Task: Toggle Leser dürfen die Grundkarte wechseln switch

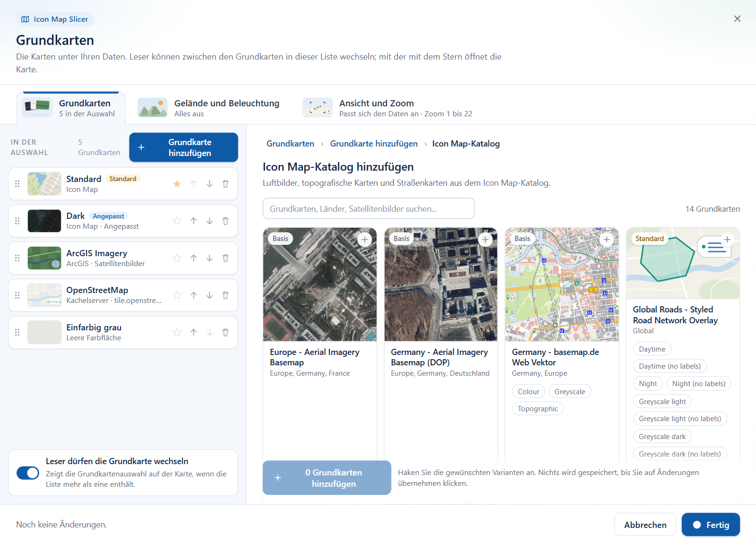Action: click(28, 473)
